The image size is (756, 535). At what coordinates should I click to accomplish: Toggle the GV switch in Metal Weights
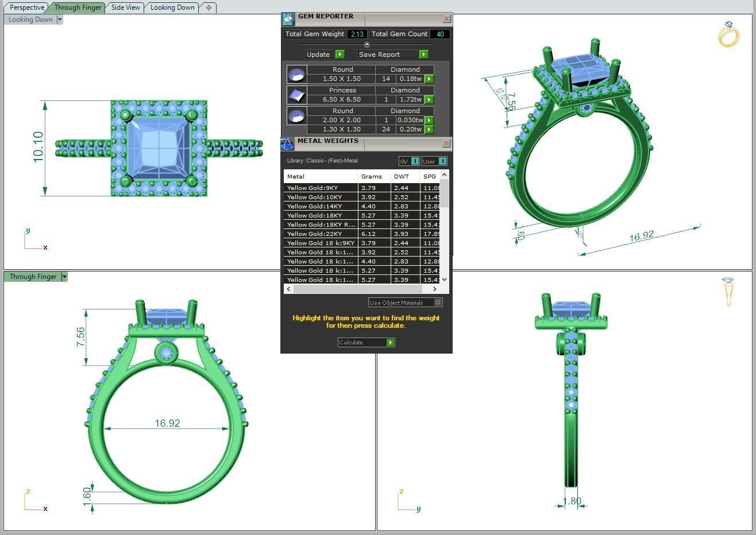point(414,161)
